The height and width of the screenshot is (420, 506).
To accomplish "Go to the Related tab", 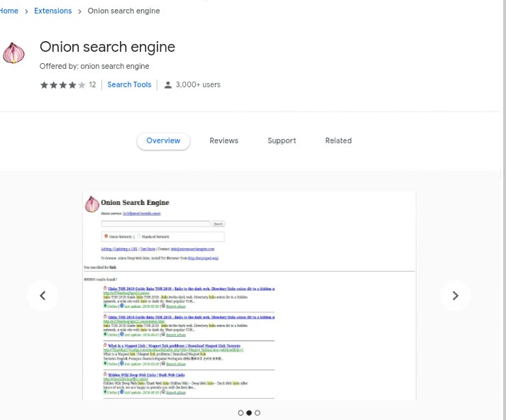I will click(x=339, y=141).
